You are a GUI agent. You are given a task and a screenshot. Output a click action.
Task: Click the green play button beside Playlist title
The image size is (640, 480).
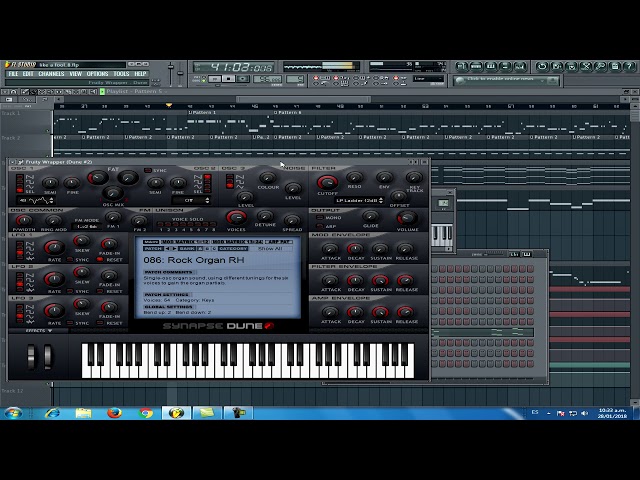pos(102,92)
